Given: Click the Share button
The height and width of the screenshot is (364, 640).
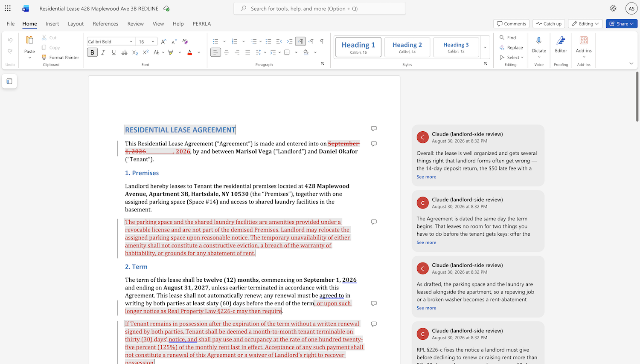Looking at the screenshot, I should (622, 24).
